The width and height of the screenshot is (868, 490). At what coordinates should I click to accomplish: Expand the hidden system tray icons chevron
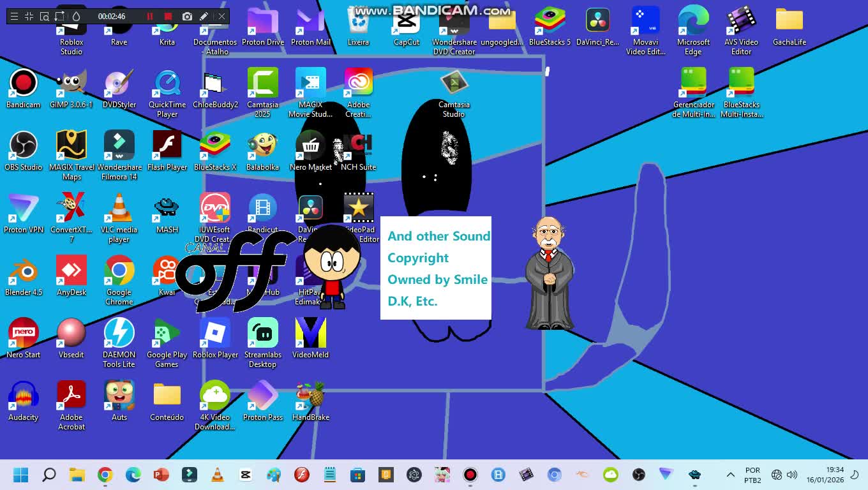click(x=730, y=475)
